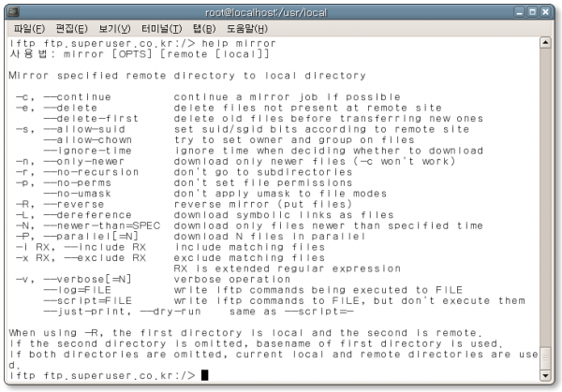Click 'don't apply umask to file modes'
Viewport: 562px width, 392px height.
[x=280, y=194]
